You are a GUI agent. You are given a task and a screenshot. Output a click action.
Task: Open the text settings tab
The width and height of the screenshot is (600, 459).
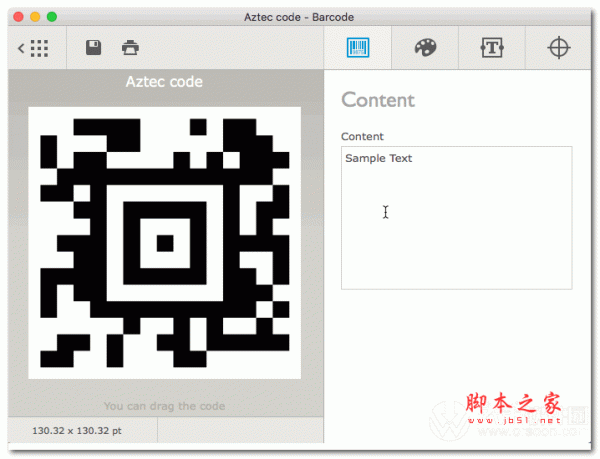(492, 48)
